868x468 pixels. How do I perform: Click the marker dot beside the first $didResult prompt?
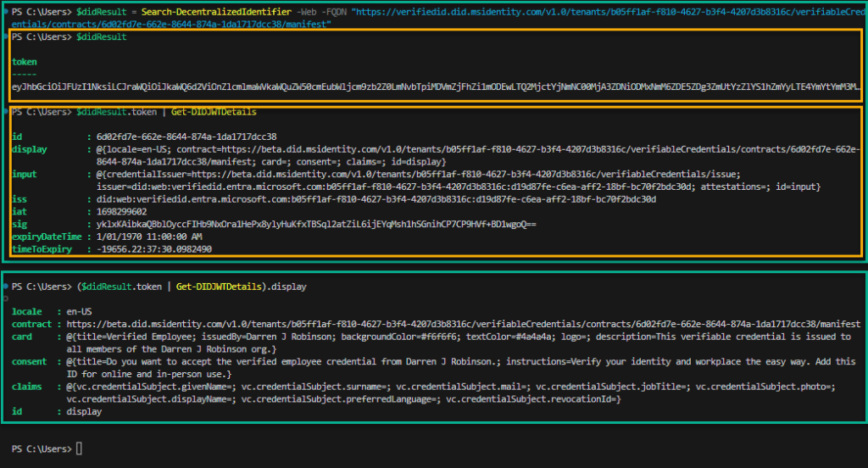(5, 38)
